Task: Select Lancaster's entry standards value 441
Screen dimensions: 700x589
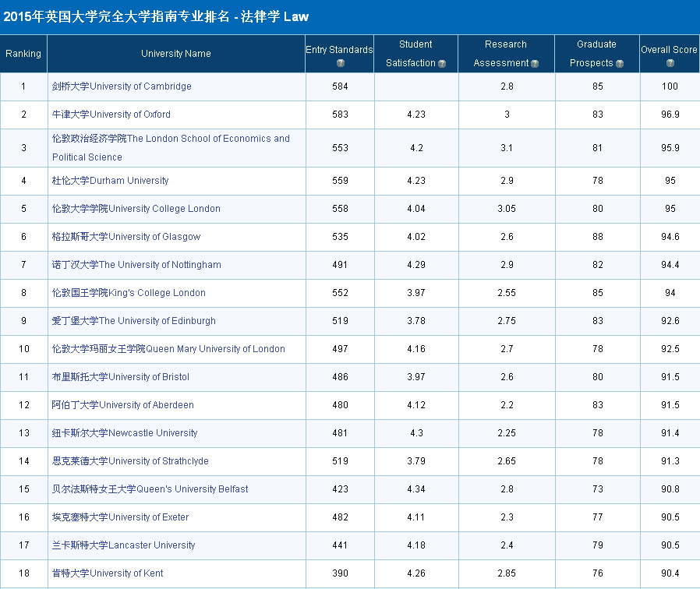Action: pos(340,545)
